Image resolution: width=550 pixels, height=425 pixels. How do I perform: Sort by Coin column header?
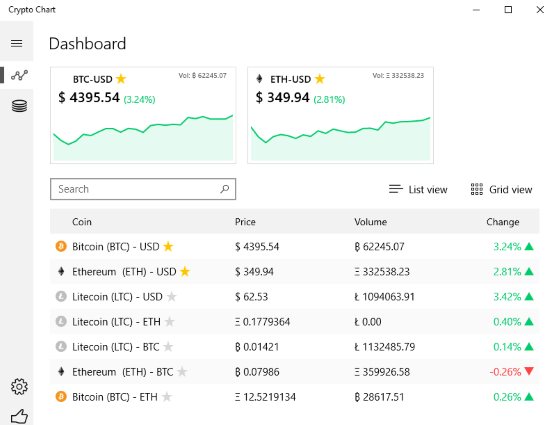pyautogui.click(x=82, y=222)
